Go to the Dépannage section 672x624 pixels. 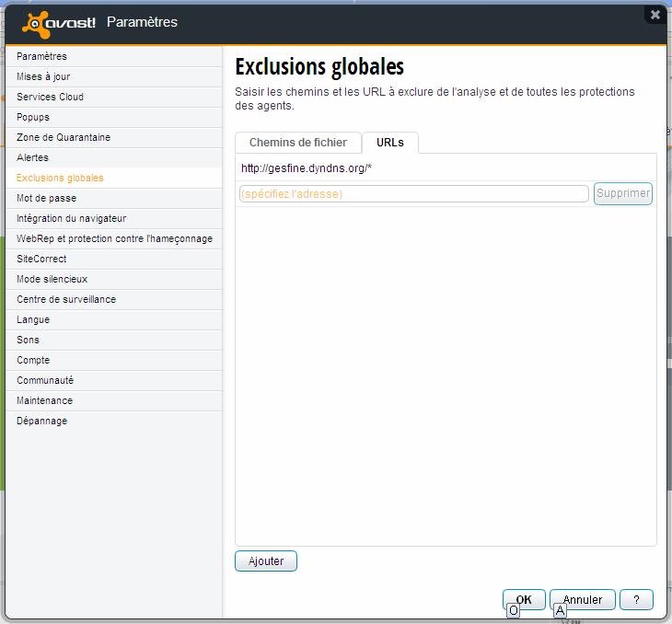click(41, 421)
